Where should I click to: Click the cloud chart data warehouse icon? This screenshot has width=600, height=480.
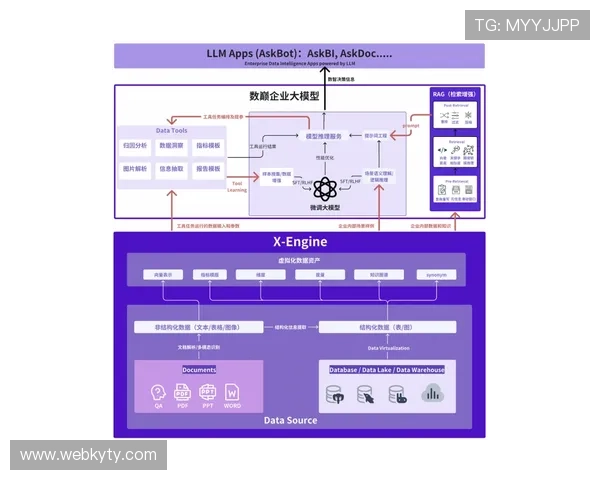coord(433,394)
